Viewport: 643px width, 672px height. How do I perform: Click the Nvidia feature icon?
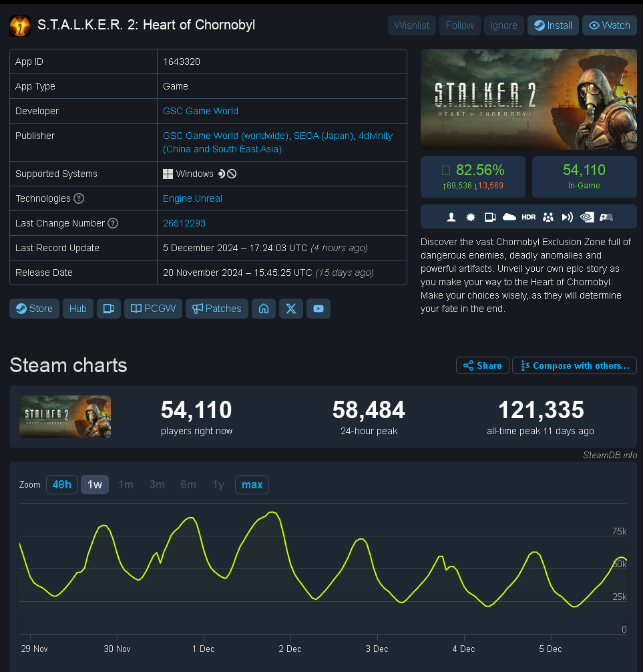(586, 216)
